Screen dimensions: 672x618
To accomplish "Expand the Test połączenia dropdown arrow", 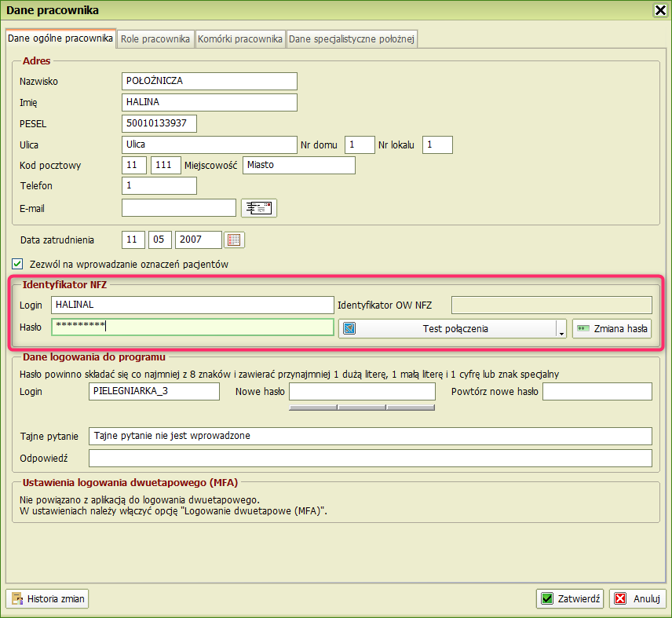I will pos(562,330).
